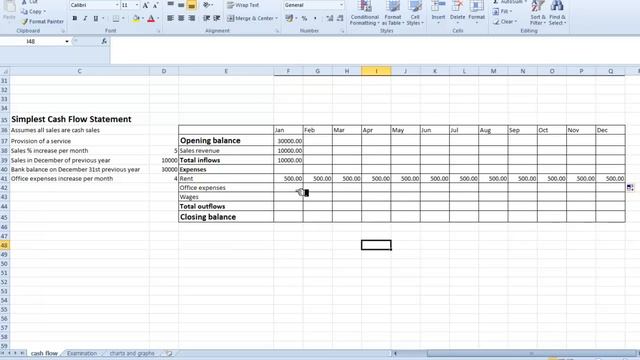Select column I header
The image size is (640, 360).
[376, 71]
